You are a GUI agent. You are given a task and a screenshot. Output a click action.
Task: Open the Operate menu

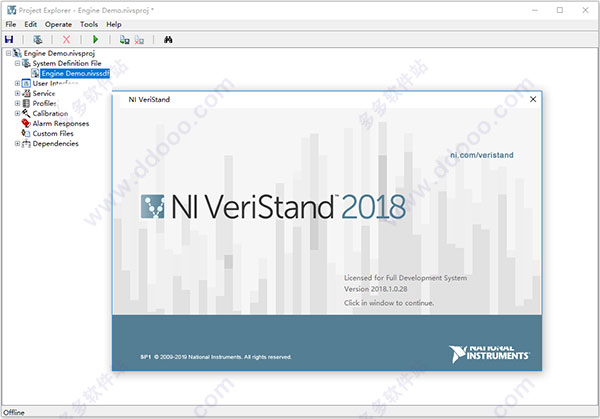(58, 24)
